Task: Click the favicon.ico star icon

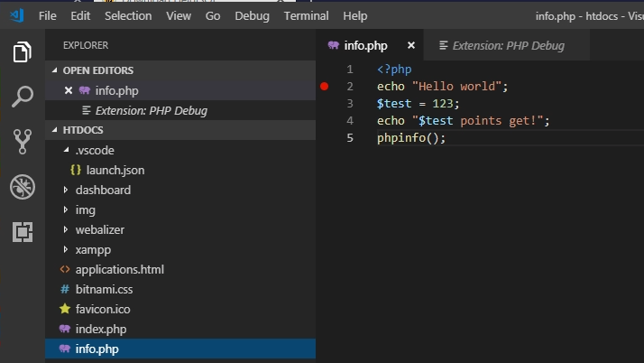Action: pyautogui.click(x=65, y=309)
